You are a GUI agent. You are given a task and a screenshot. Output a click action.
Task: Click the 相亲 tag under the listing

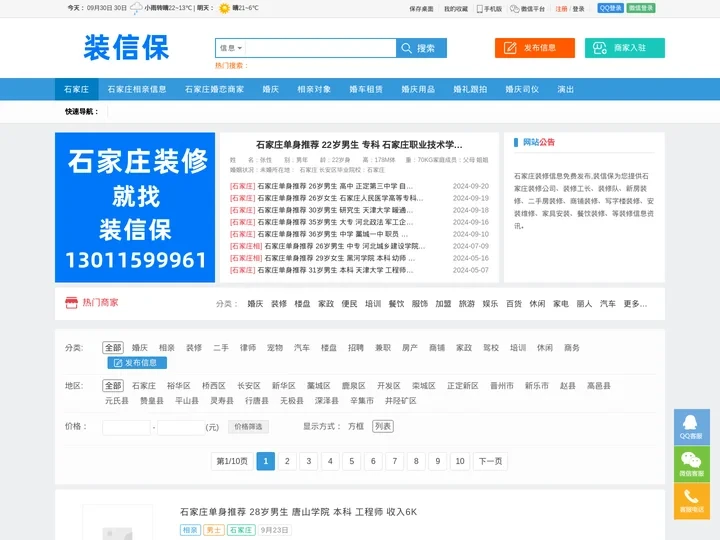pos(190,530)
